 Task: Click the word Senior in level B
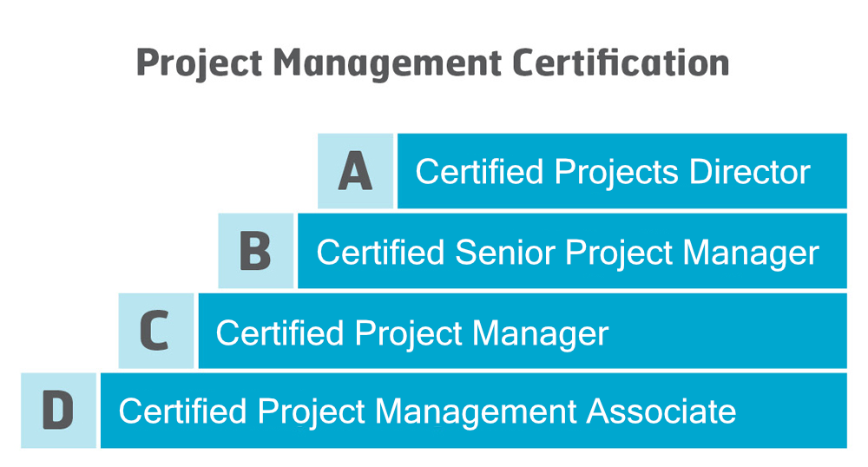[x=504, y=253]
